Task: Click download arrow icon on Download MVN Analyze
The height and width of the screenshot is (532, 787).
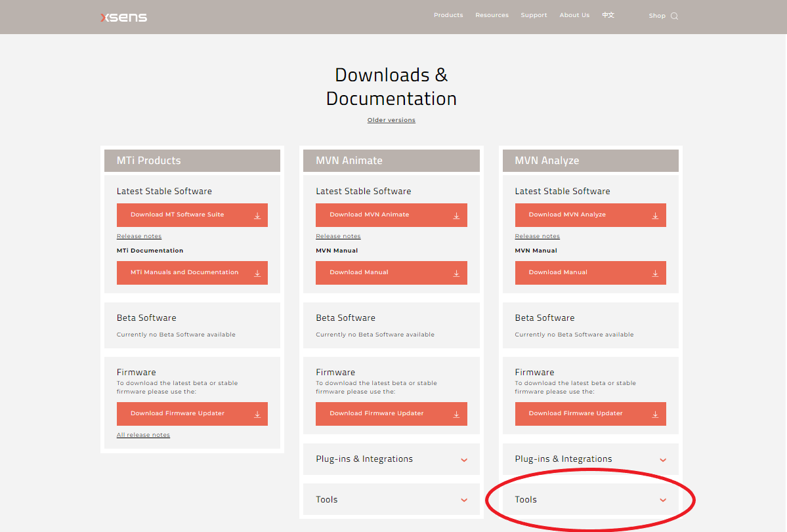Action: coord(655,216)
